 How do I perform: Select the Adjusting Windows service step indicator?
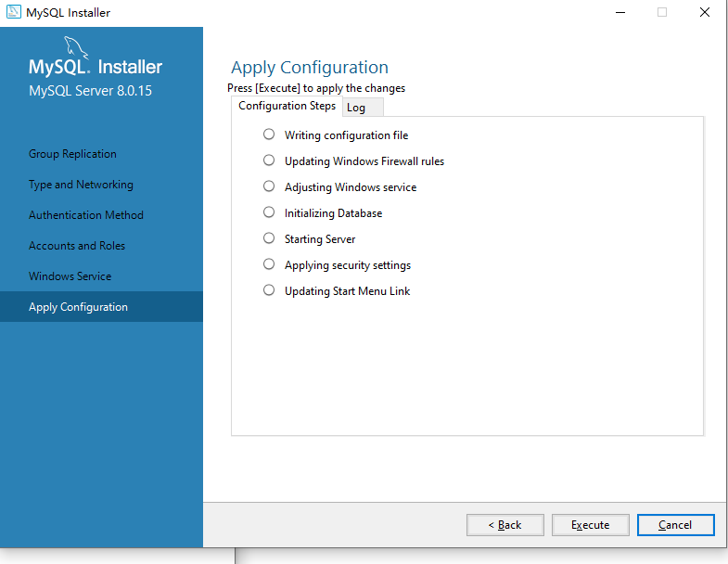pos(269,186)
